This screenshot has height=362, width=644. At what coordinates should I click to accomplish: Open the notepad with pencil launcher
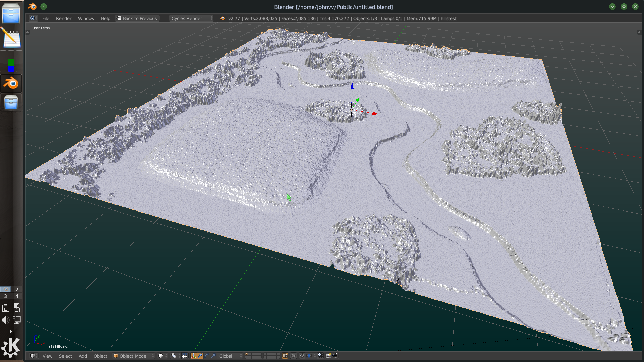[11, 38]
